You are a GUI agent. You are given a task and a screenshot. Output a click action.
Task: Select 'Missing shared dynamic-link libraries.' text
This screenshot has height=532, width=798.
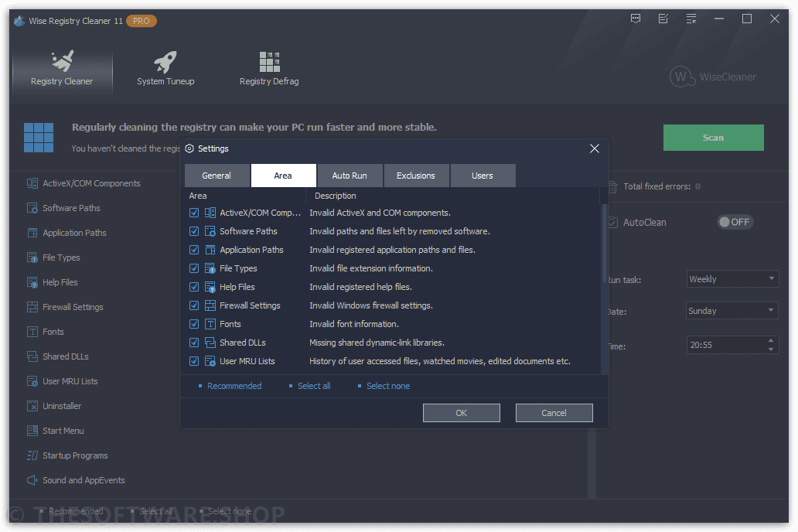tap(377, 343)
